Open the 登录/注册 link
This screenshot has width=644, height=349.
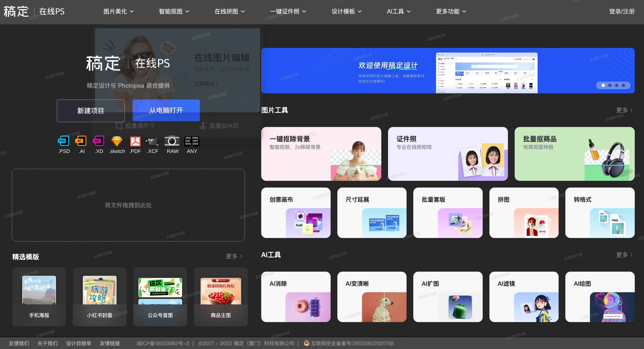(622, 12)
